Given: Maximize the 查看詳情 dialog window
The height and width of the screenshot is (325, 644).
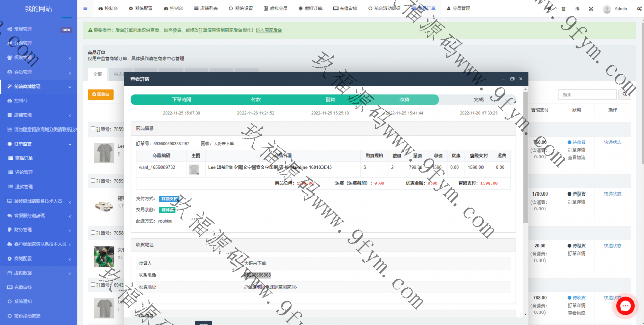Looking at the screenshot, I should 512,79.
